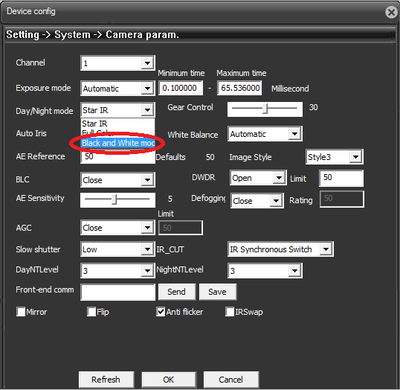Enable the Flip checkbox

tap(91, 312)
